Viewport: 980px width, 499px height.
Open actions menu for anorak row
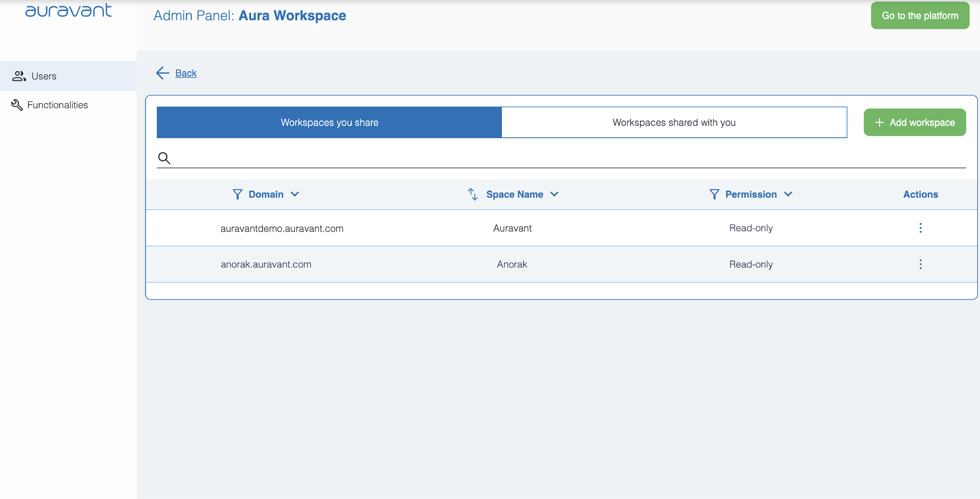pos(920,264)
